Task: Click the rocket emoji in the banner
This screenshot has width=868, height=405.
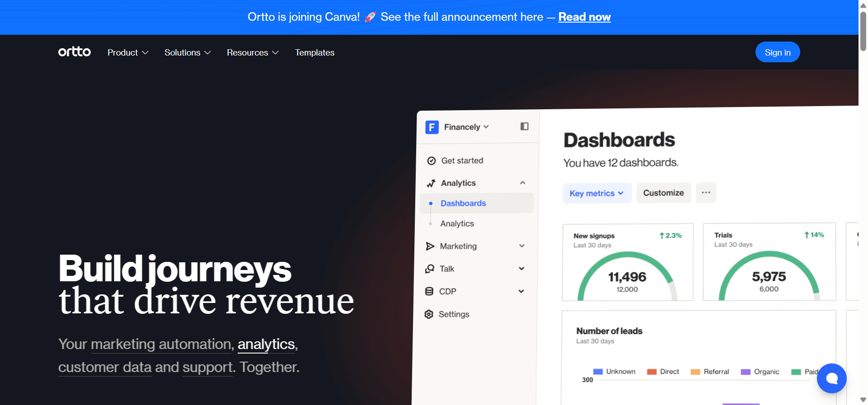Action: (370, 17)
